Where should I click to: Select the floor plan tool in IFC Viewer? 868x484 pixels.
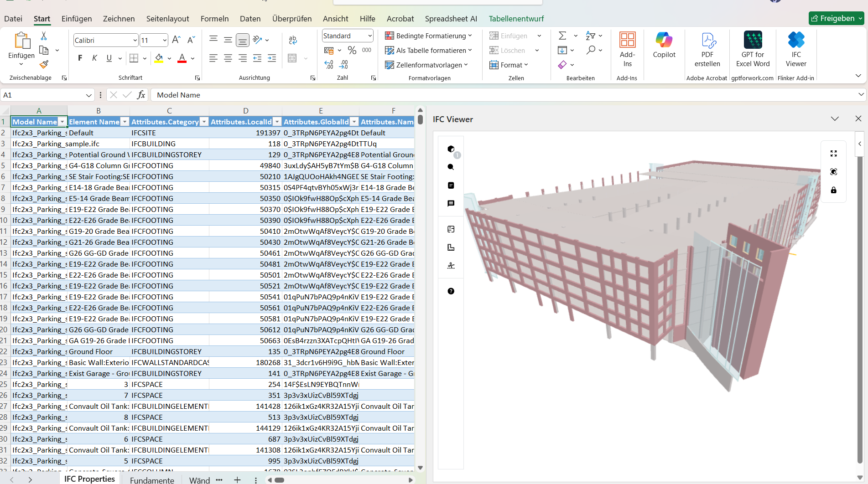[451, 229]
